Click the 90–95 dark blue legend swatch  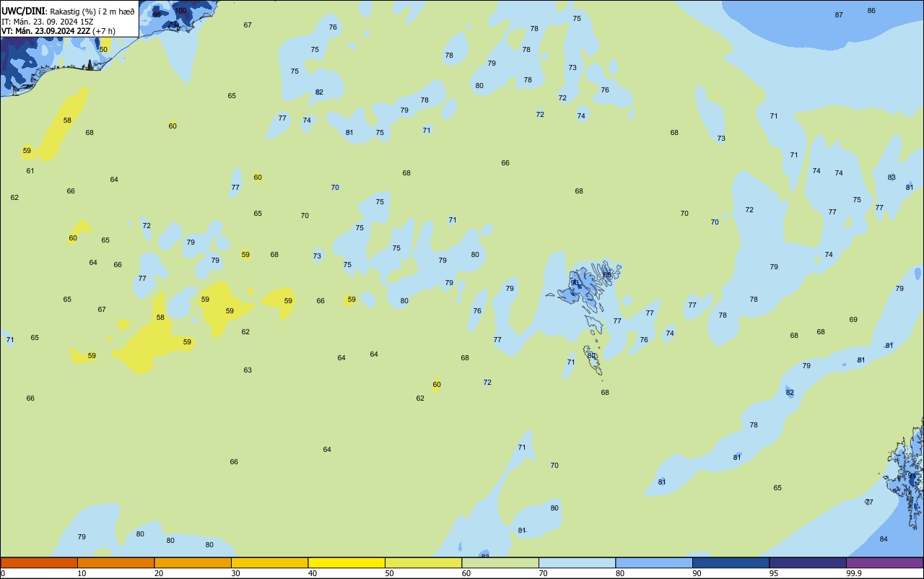pos(731,562)
